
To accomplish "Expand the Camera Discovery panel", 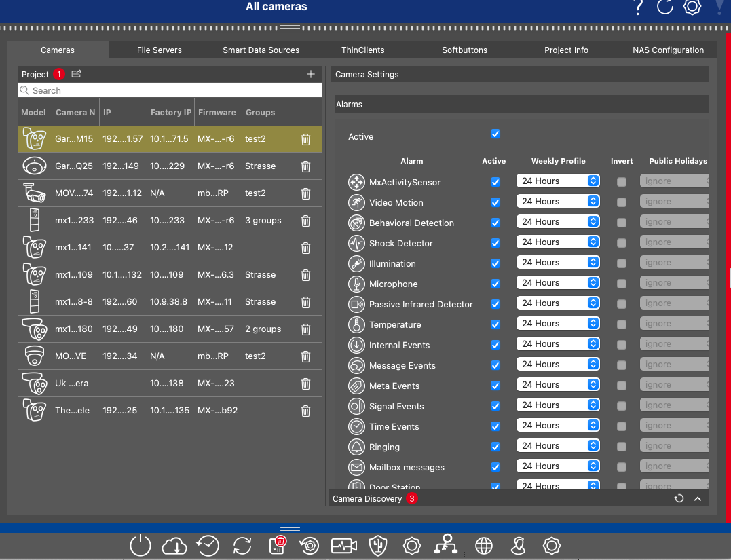I will (697, 499).
